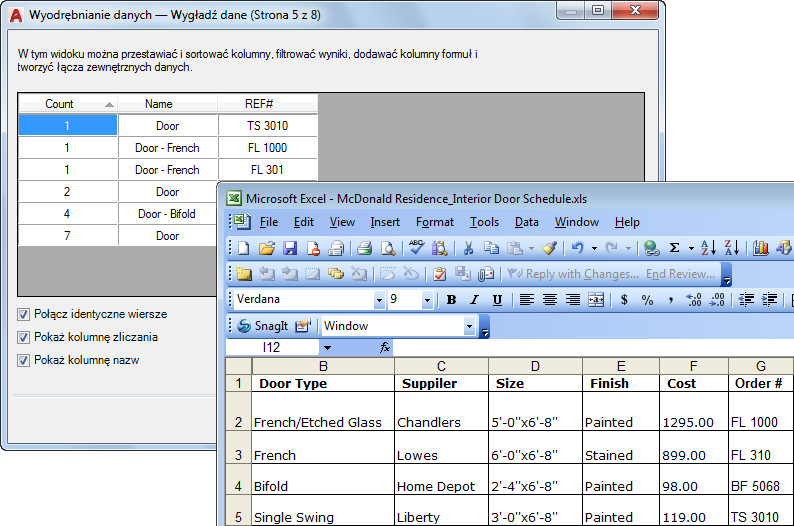Click Increase Decimal icon in Excel
794x526 pixels.
pyautogui.click(x=693, y=300)
